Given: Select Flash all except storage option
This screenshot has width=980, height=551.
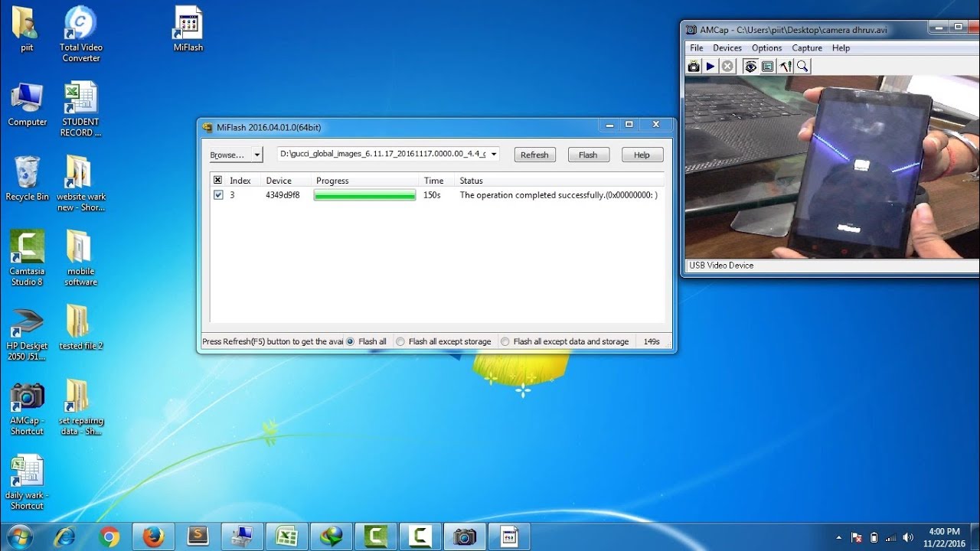Looking at the screenshot, I should point(400,341).
